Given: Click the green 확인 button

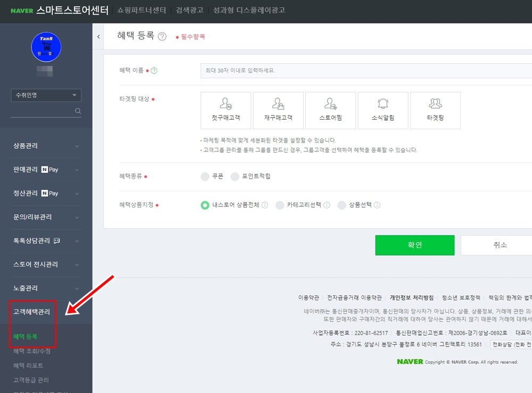Looking at the screenshot, I should 414,245.
